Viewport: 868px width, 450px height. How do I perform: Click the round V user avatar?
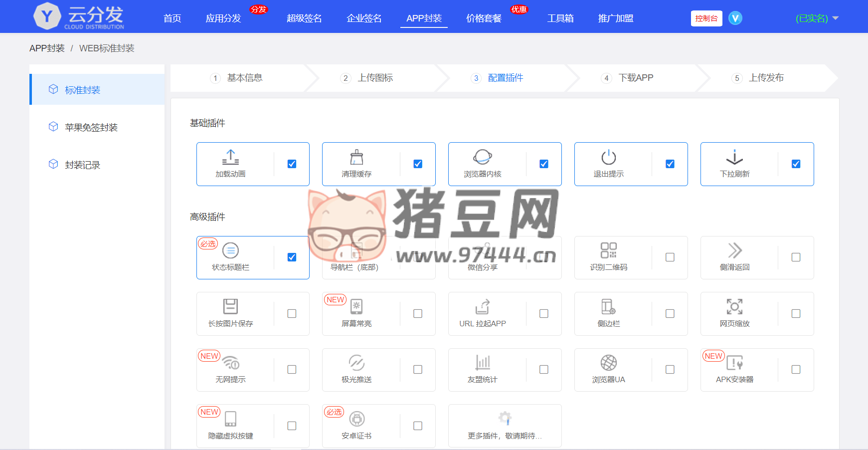[735, 18]
